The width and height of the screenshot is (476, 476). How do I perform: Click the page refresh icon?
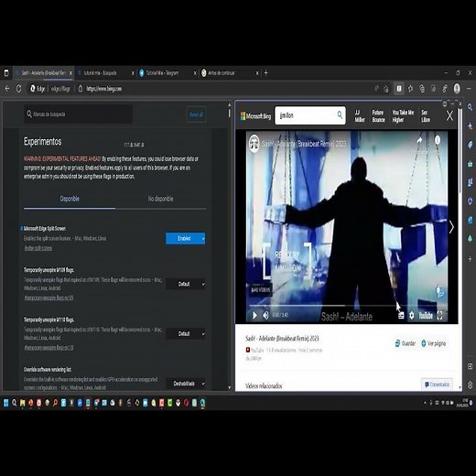pyautogui.click(x=19, y=89)
